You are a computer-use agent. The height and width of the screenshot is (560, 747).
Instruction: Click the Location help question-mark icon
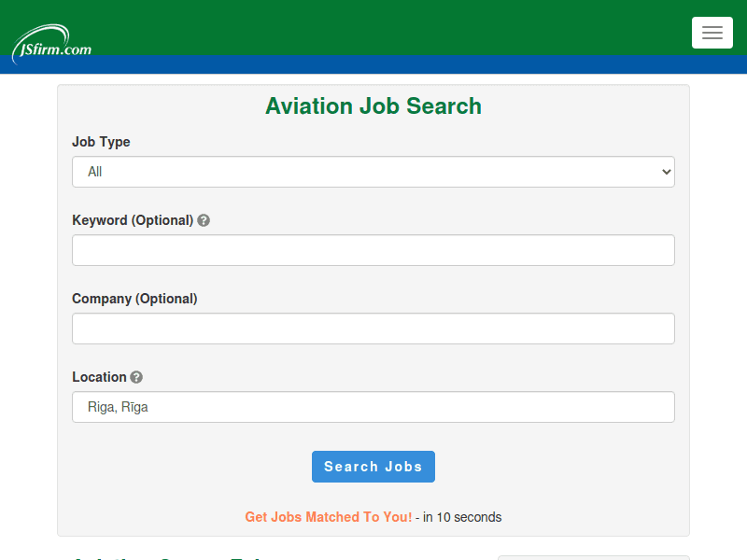pyautogui.click(x=136, y=378)
